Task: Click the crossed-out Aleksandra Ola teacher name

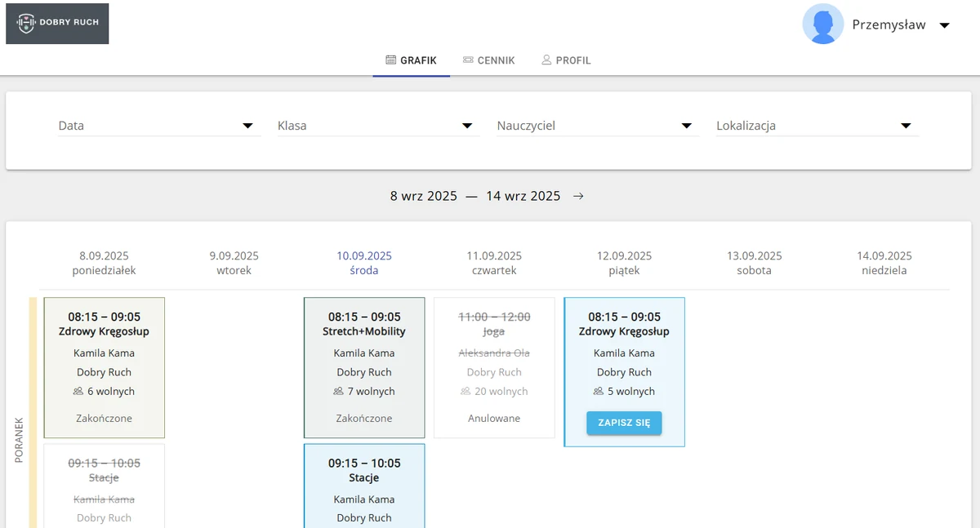Action: (494, 353)
